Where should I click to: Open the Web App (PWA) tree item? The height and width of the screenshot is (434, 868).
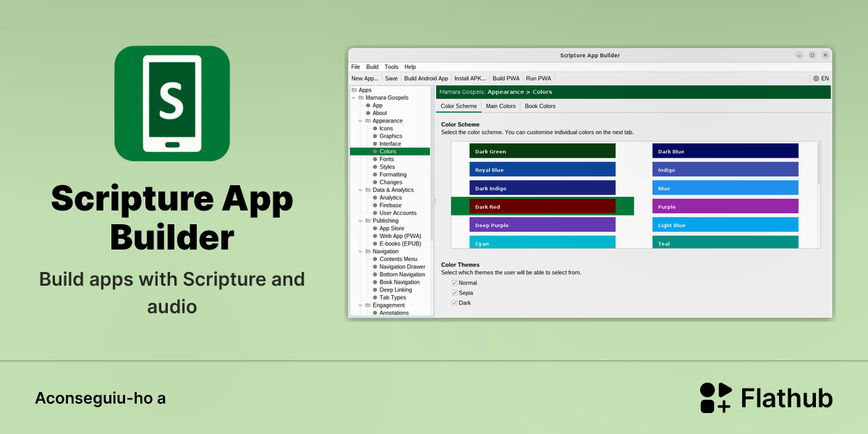point(400,236)
